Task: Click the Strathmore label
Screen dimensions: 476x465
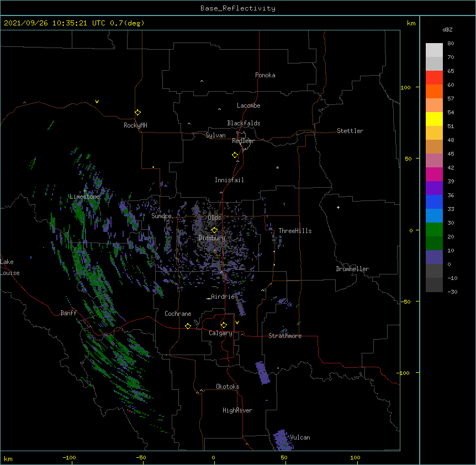Action: [x=285, y=336]
